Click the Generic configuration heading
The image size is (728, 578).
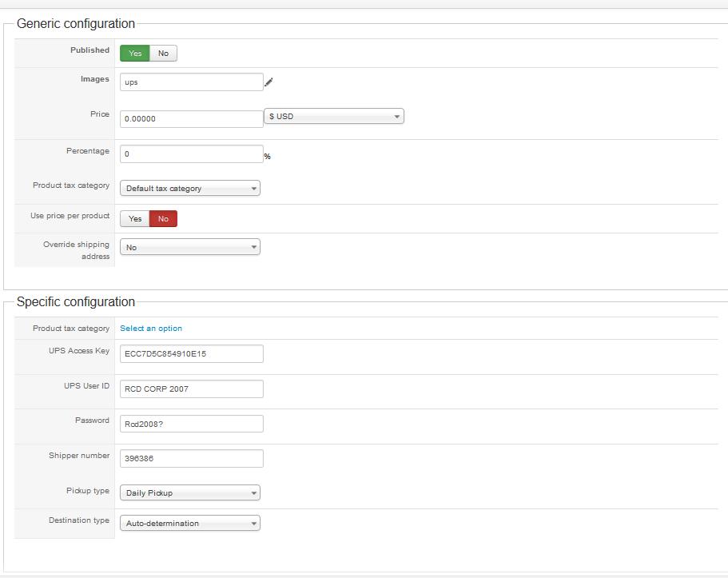coord(76,24)
